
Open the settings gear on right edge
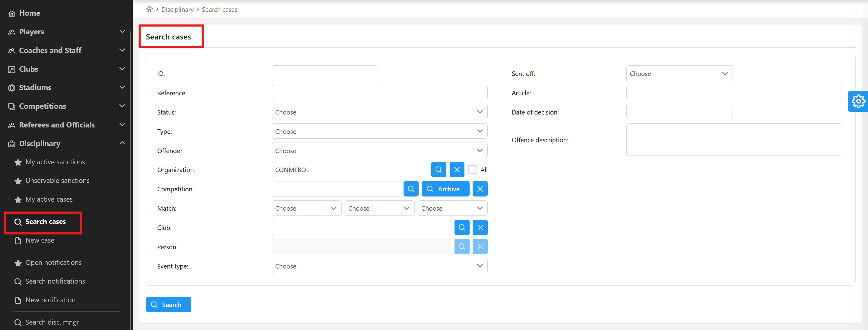pos(858,101)
